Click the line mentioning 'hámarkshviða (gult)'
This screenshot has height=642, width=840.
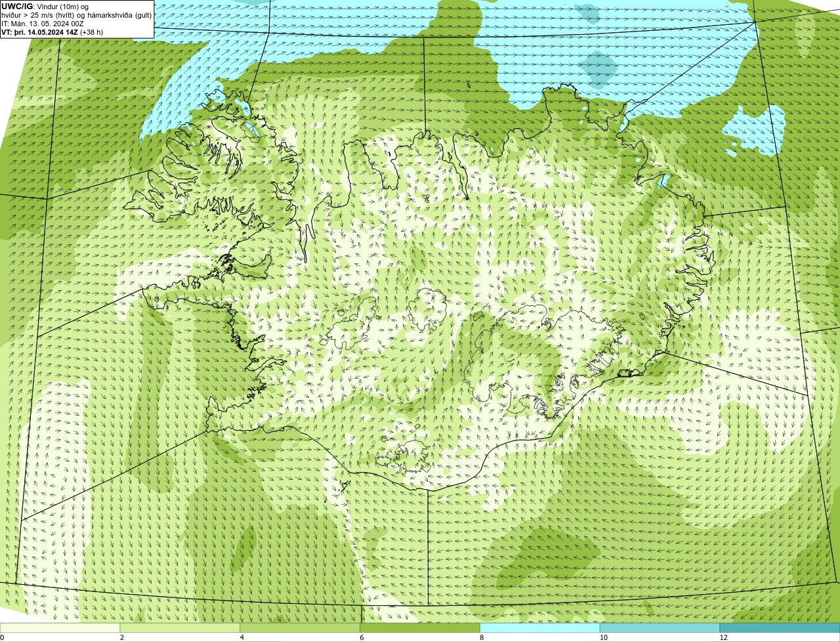click(x=76, y=15)
